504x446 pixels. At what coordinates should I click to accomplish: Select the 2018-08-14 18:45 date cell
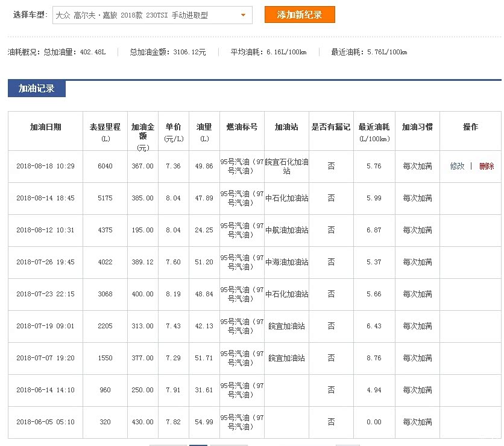[x=45, y=198]
